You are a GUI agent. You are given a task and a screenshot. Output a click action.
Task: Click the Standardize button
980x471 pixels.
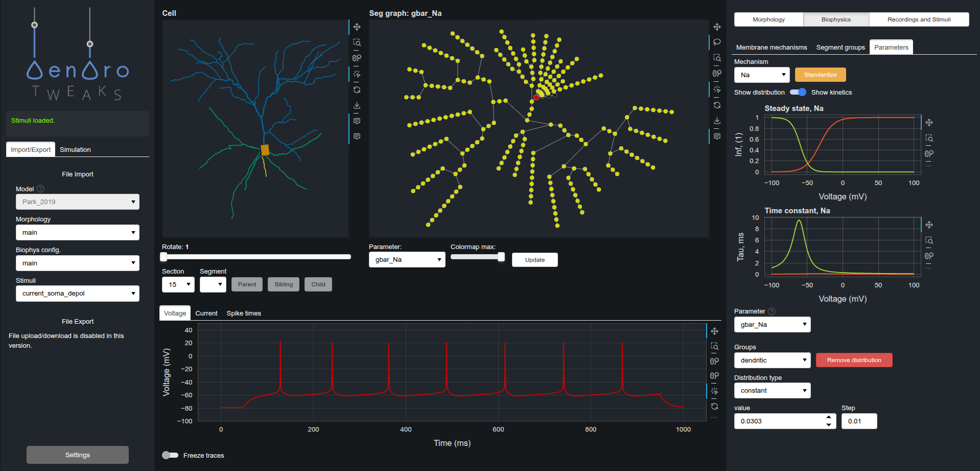[x=820, y=75]
